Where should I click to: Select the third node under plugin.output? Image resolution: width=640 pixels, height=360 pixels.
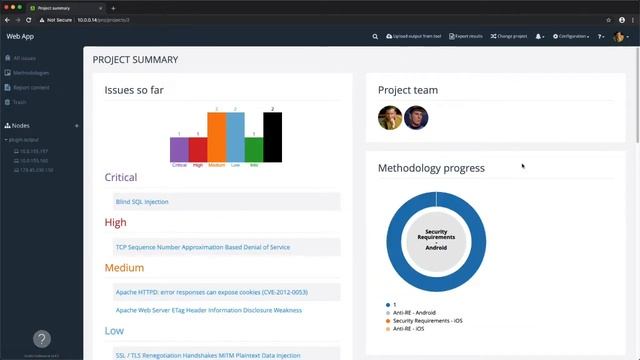click(x=33, y=170)
